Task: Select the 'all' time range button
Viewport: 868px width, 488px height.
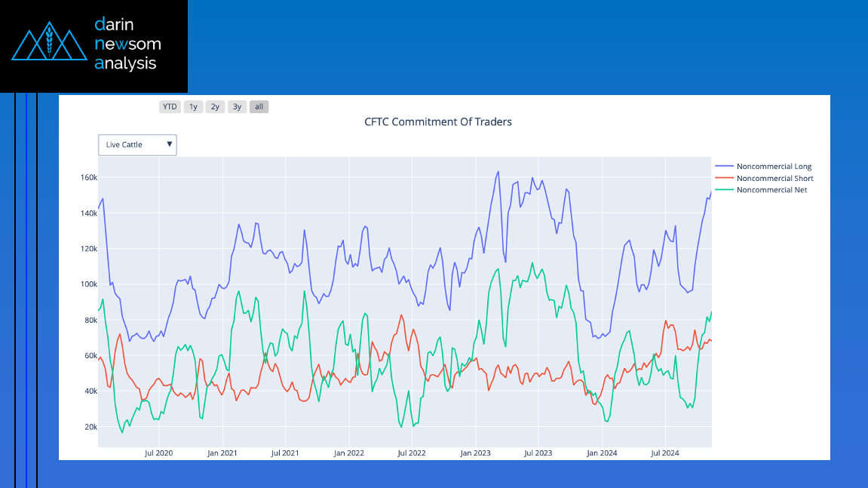Action: click(259, 107)
